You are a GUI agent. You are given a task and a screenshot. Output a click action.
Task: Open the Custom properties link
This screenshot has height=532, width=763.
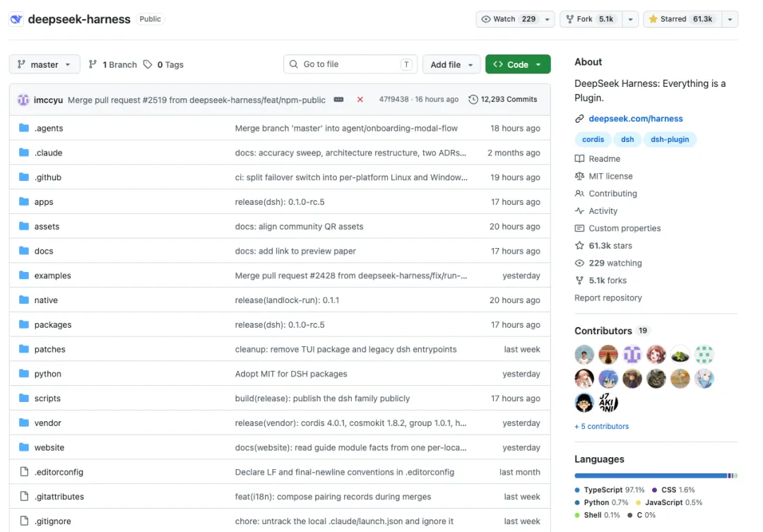coord(618,227)
